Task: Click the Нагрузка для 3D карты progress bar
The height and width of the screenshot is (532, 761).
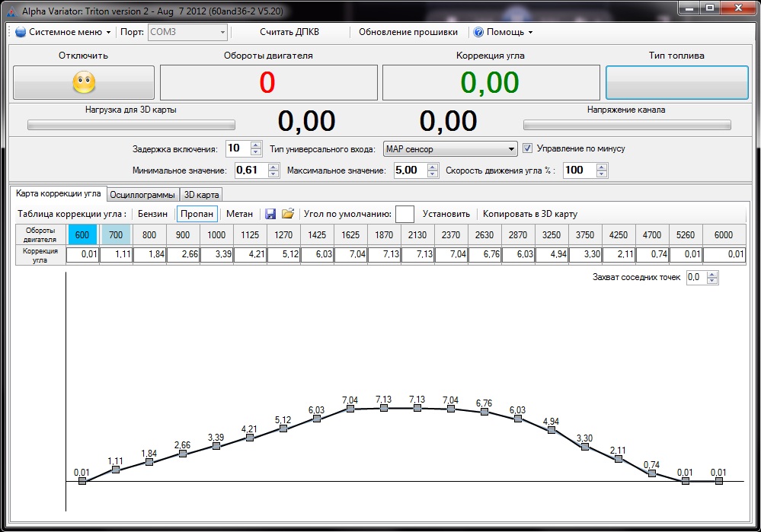Action: (131, 125)
